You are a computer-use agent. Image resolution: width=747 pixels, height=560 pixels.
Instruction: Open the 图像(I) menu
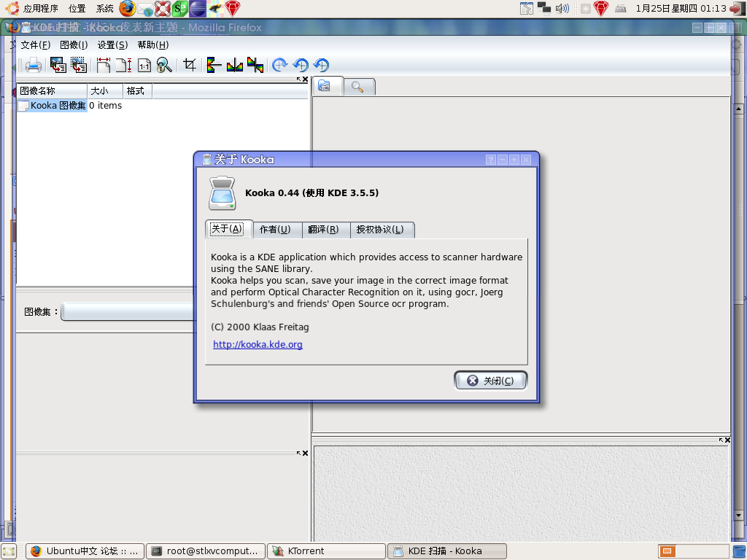click(74, 44)
